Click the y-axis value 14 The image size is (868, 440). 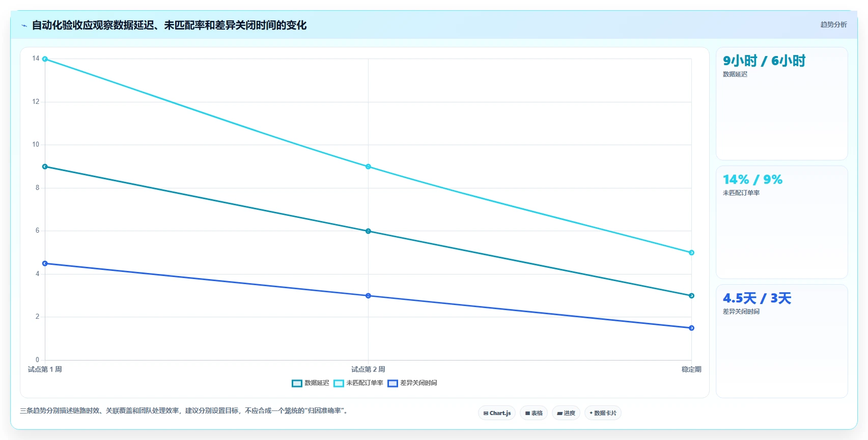pyautogui.click(x=36, y=59)
